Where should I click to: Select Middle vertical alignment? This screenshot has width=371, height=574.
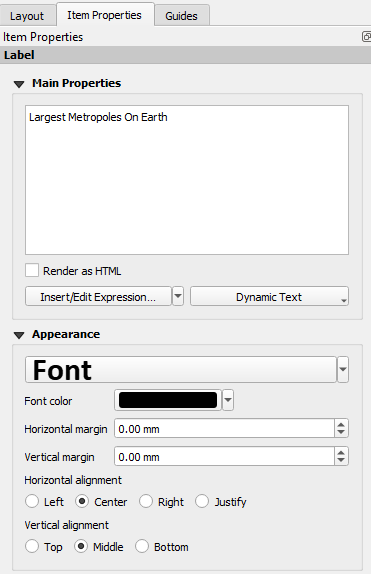tap(81, 547)
